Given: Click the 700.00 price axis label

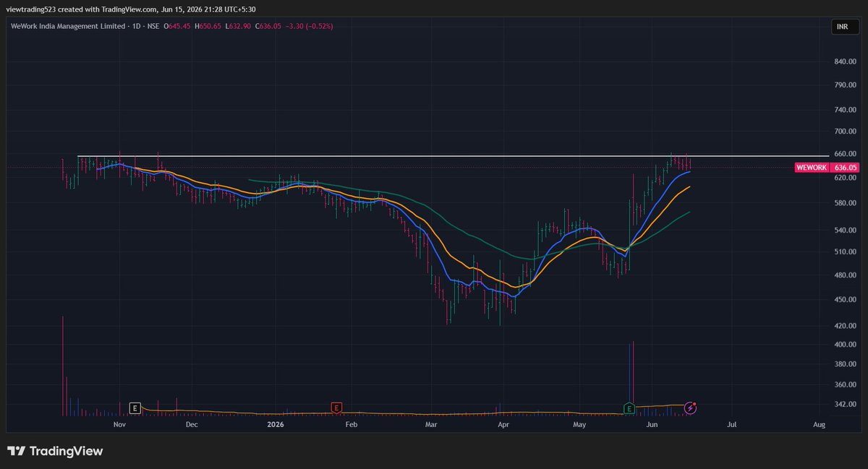Looking at the screenshot, I should (845, 132).
